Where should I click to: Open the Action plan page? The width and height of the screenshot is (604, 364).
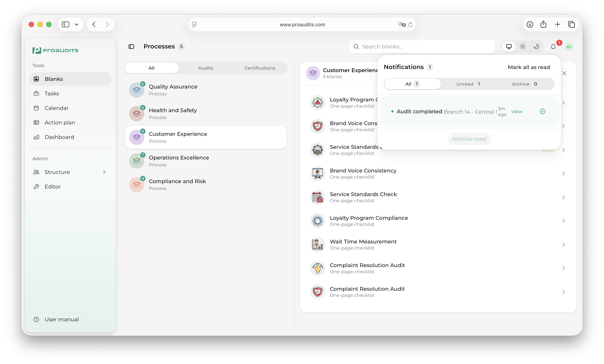click(70, 122)
